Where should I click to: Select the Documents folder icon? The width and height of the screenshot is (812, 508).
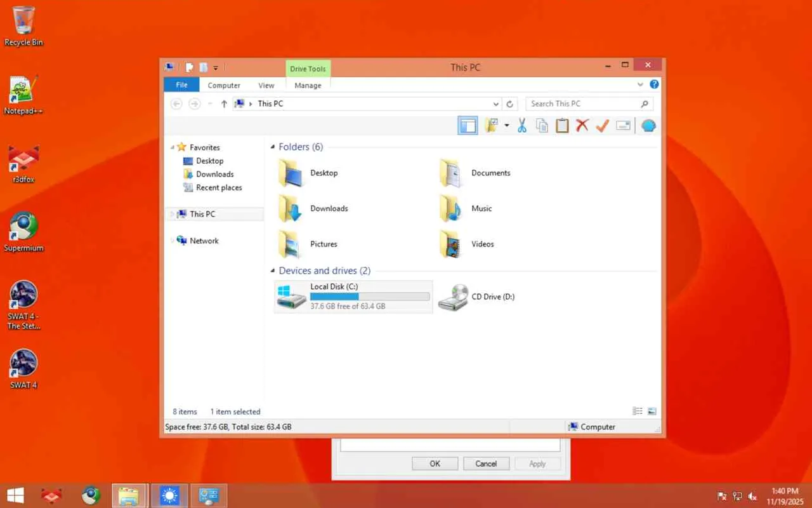450,173
